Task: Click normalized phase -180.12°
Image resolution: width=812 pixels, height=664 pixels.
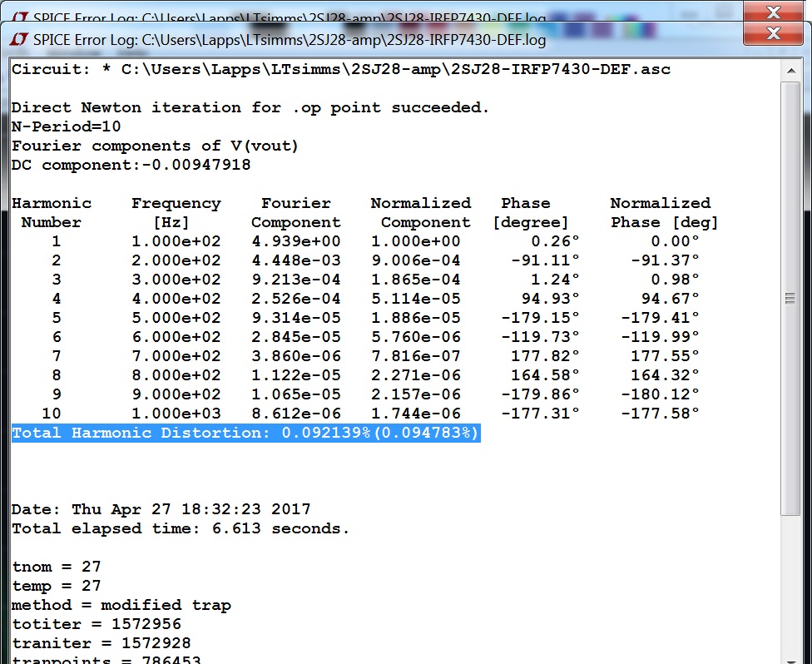Action: [660, 394]
